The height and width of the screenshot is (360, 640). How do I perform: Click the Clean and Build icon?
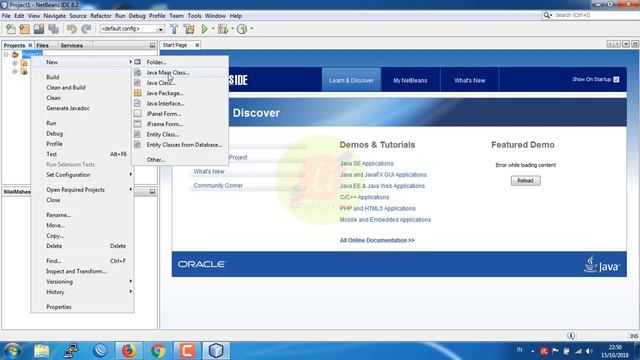(x=189, y=29)
